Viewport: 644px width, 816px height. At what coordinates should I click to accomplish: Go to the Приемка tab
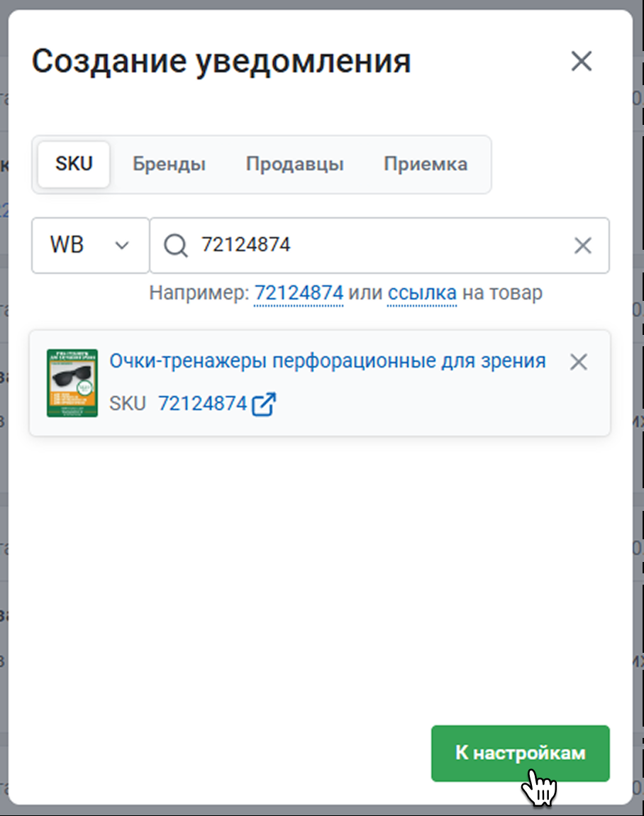point(425,165)
